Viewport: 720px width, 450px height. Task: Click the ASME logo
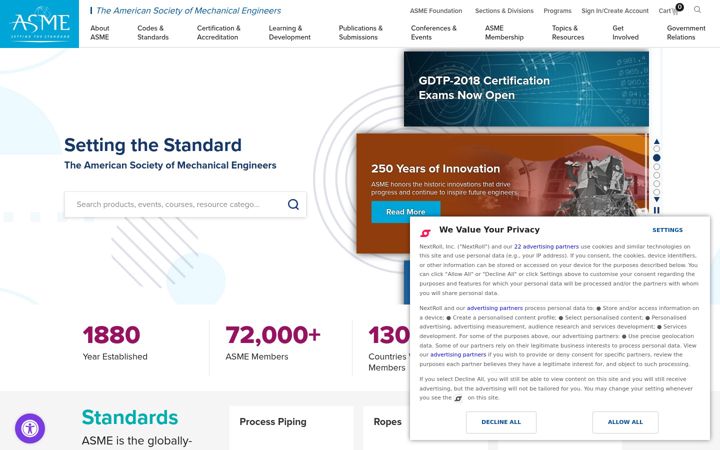click(x=39, y=24)
